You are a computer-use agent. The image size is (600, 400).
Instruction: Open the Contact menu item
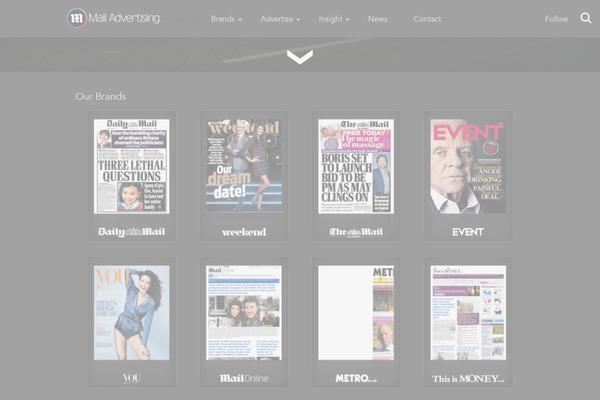pos(427,19)
